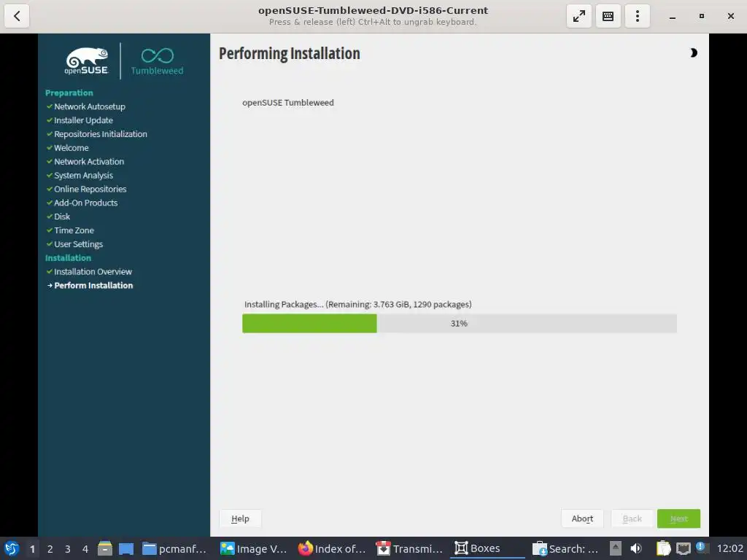Image resolution: width=747 pixels, height=560 pixels.
Task: Click the openSUSE Tumbleweed label
Action: [x=287, y=102]
